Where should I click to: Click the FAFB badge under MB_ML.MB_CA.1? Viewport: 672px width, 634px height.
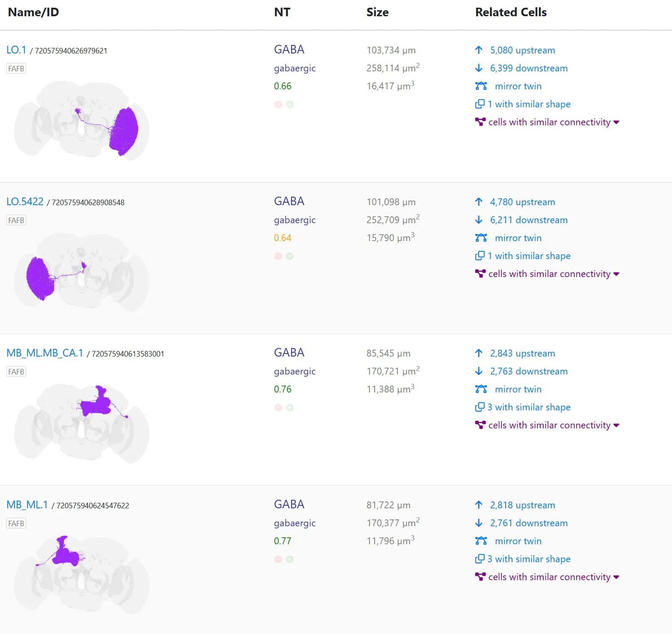point(16,372)
